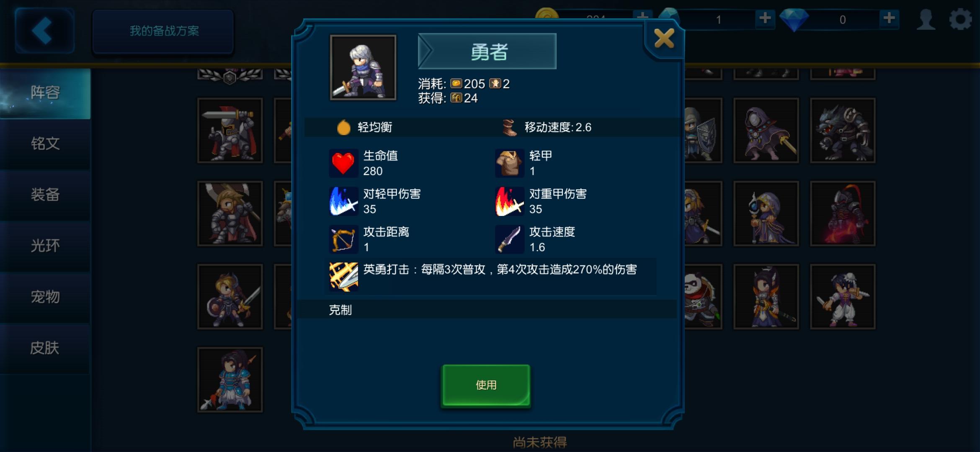
Task: Add diamonds with the plus icon
Action: 889,18
